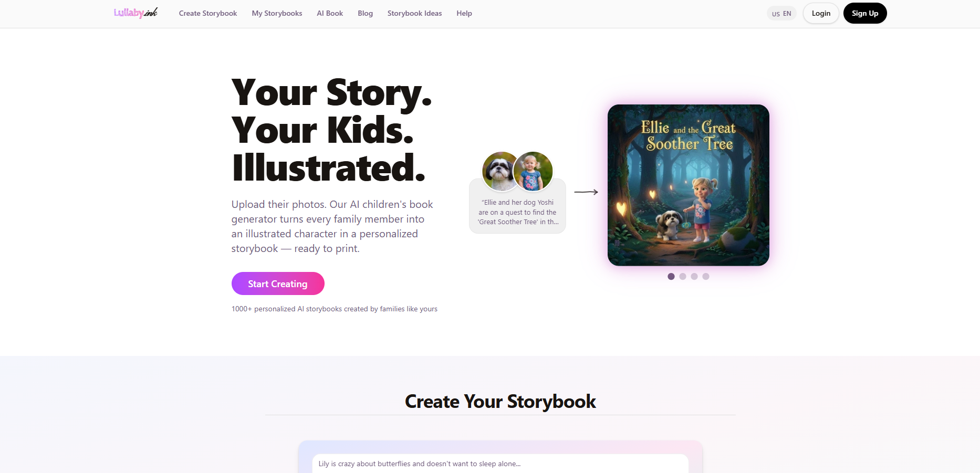The height and width of the screenshot is (473, 980).
Task: Select the third carousel dot
Action: coord(694,277)
